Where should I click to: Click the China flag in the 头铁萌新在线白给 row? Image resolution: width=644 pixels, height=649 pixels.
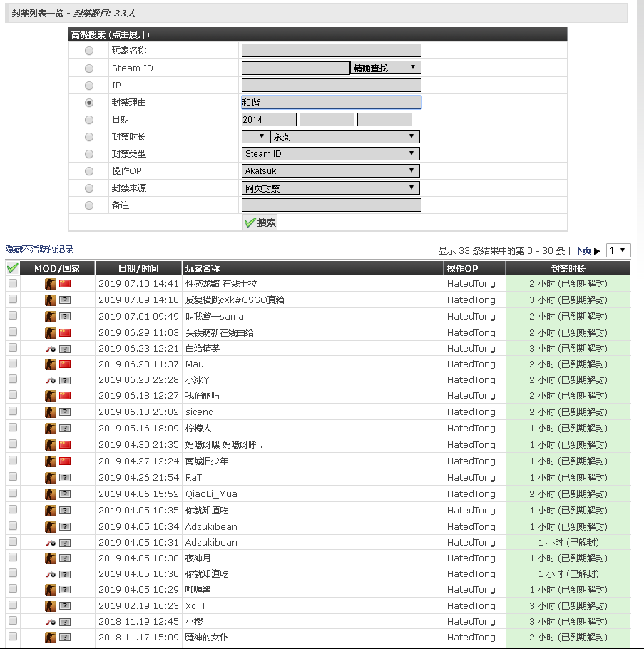(x=65, y=332)
